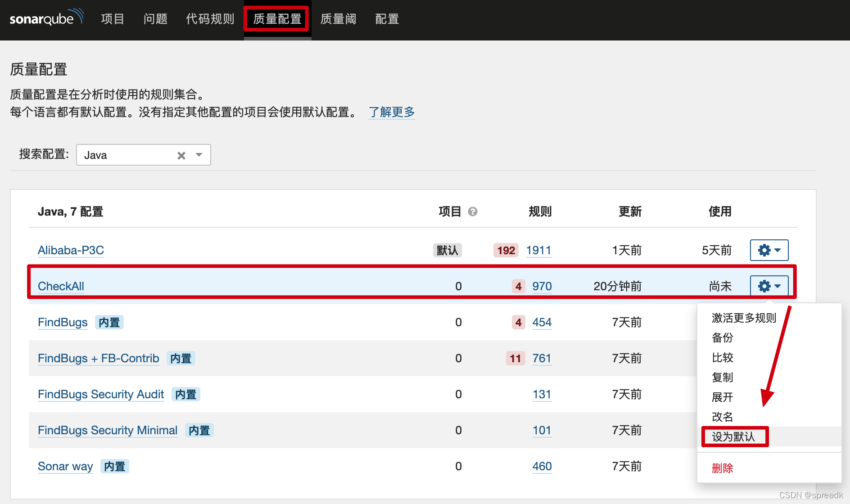Open the CheckAll profile

tap(61, 286)
